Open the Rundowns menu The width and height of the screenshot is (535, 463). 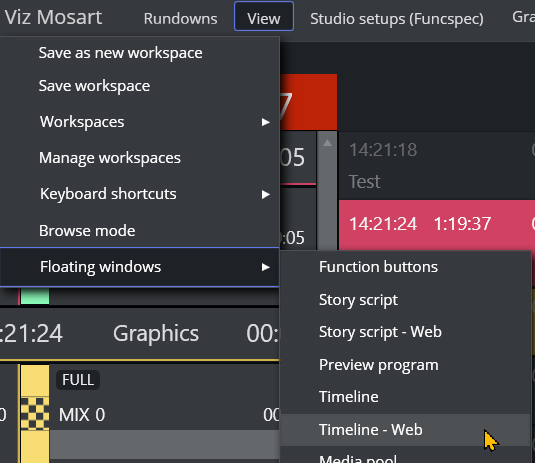(x=180, y=18)
